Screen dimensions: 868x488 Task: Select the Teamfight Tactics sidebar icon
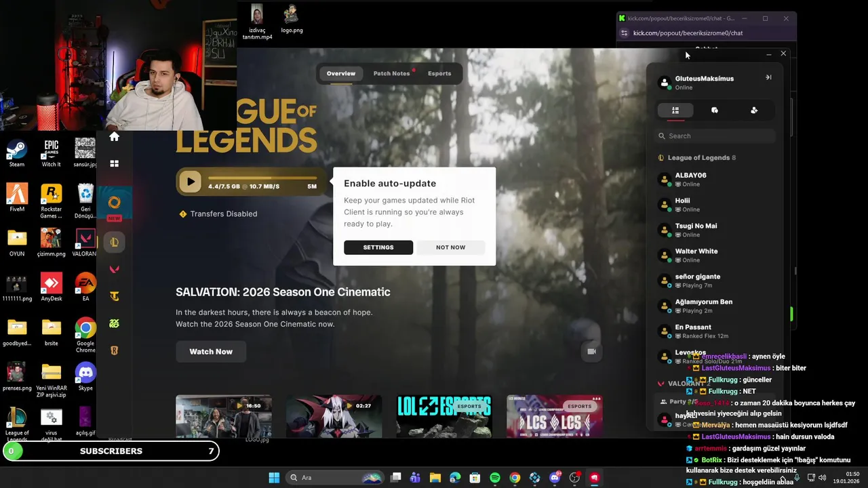[114, 296]
